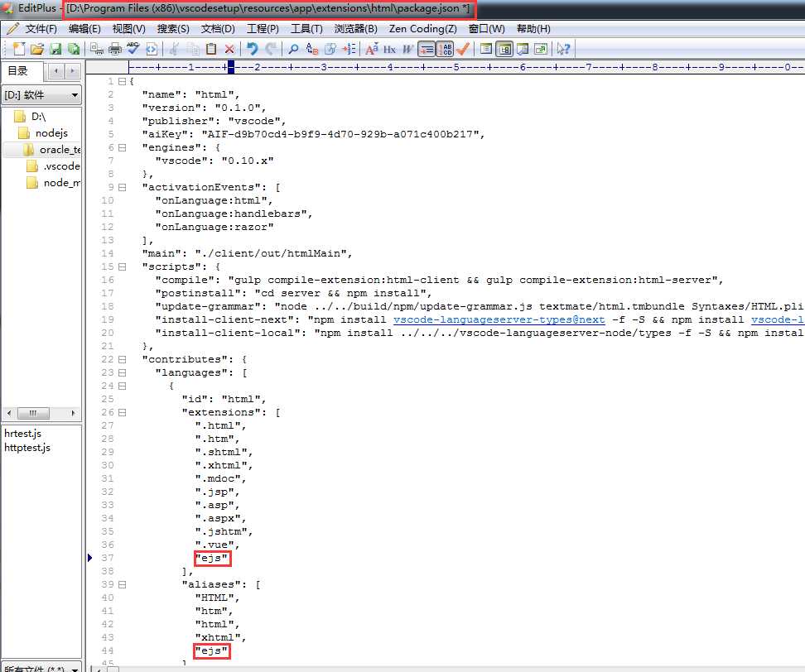Open Find with the magnifier icon
This screenshot has height=672, width=805.
point(293,49)
